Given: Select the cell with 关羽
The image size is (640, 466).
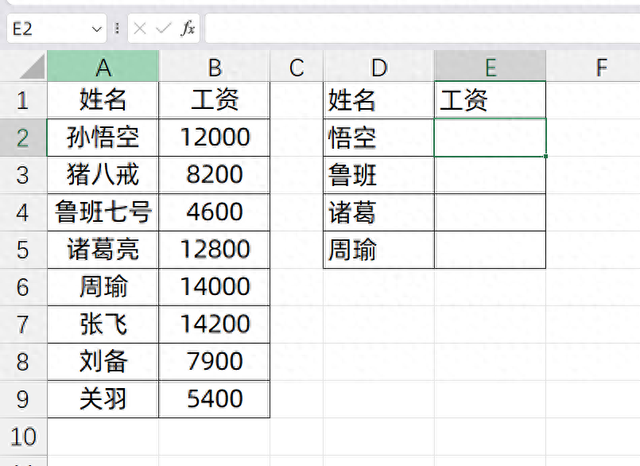Looking at the screenshot, I should point(103,399).
